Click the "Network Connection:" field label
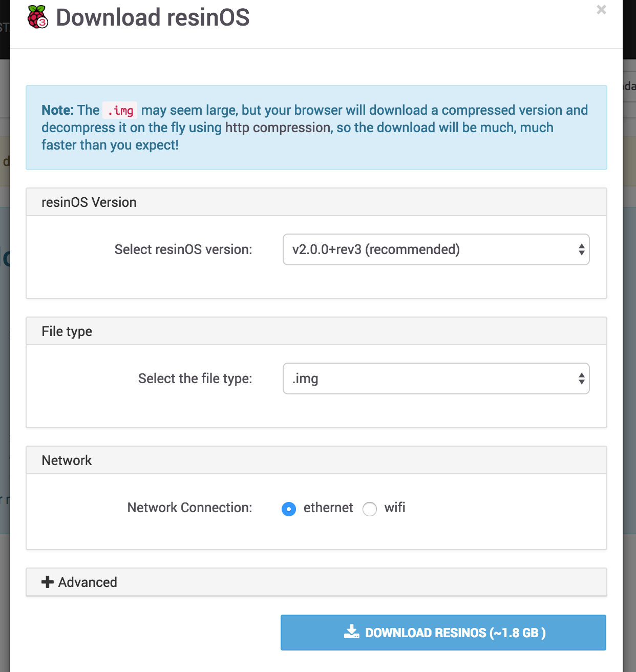 [x=189, y=508]
